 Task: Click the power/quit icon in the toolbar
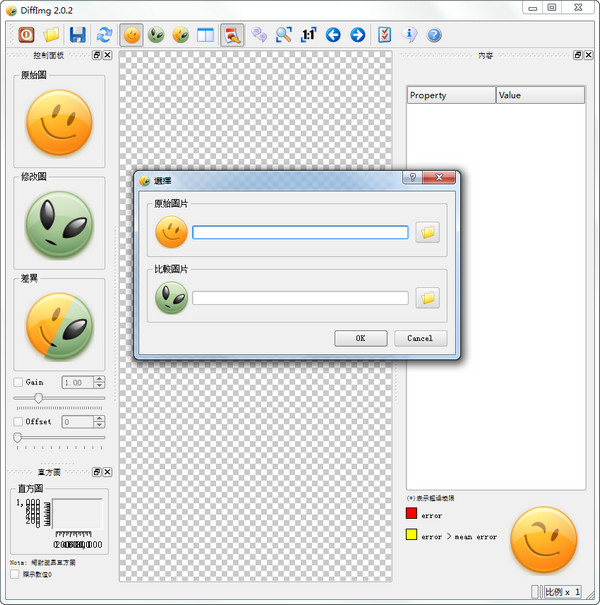click(x=27, y=35)
